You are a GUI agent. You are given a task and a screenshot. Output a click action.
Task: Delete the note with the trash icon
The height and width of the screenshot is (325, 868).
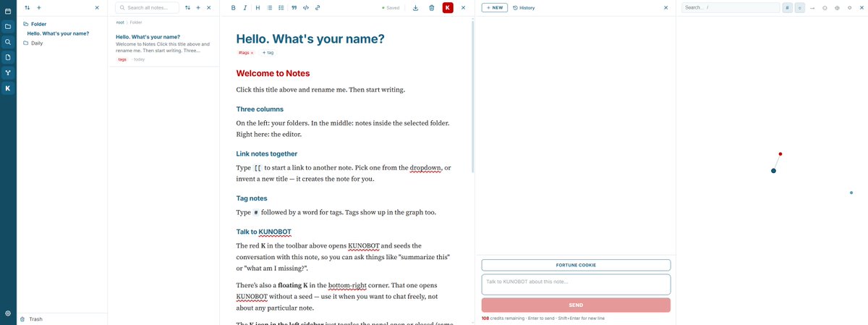432,7
